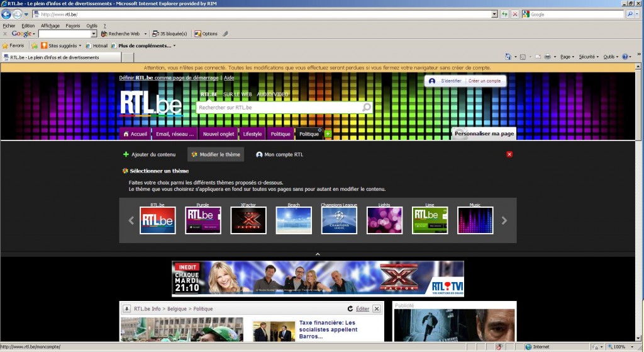Image resolution: width=644 pixels, height=352 pixels.
Task: Switch to the Email, réseau tab
Action: pyautogui.click(x=175, y=133)
